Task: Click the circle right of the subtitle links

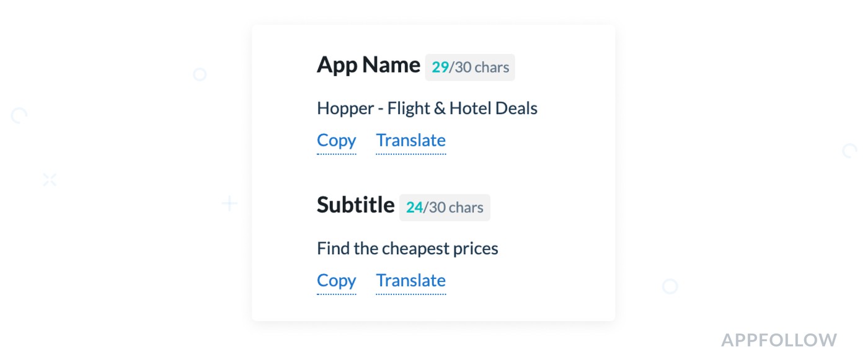Action: (x=670, y=286)
